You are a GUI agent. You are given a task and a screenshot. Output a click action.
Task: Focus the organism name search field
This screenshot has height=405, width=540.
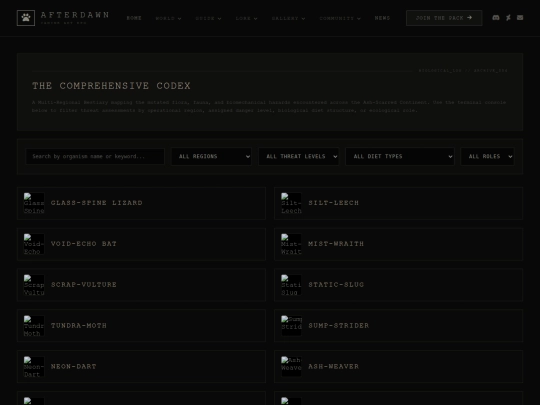tap(95, 157)
